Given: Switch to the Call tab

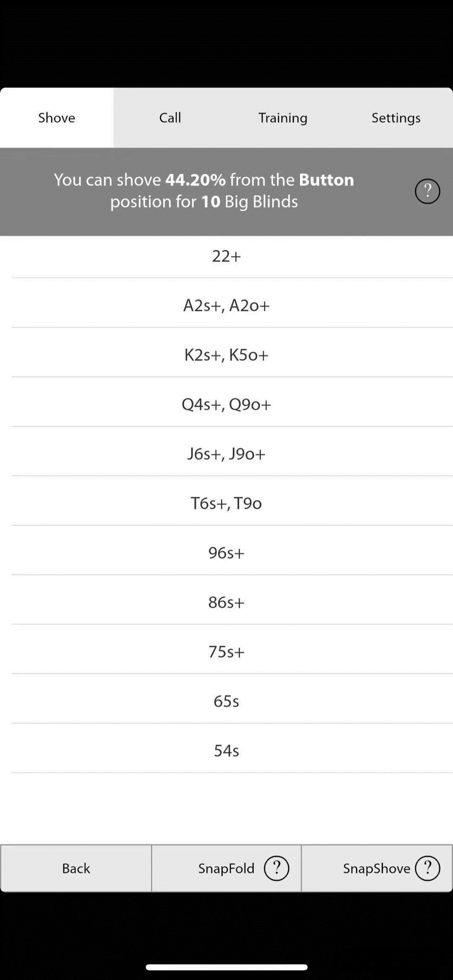Looking at the screenshot, I should [x=170, y=118].
